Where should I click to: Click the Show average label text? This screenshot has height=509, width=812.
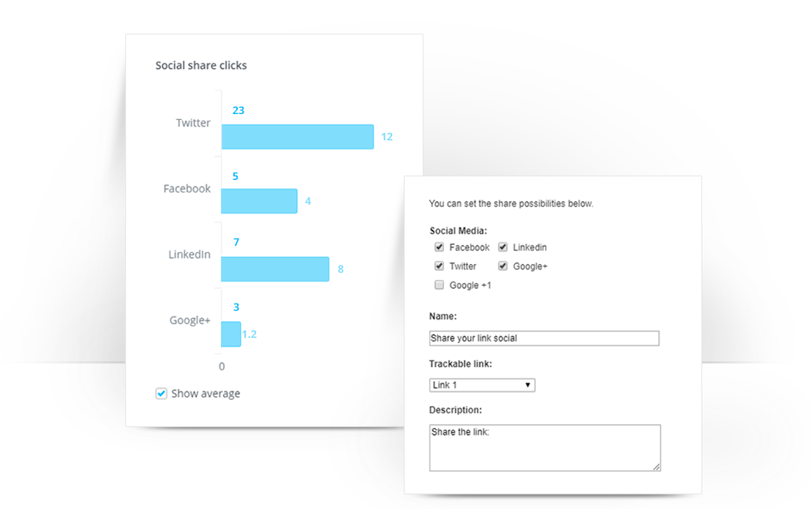[x=206, y=393]
